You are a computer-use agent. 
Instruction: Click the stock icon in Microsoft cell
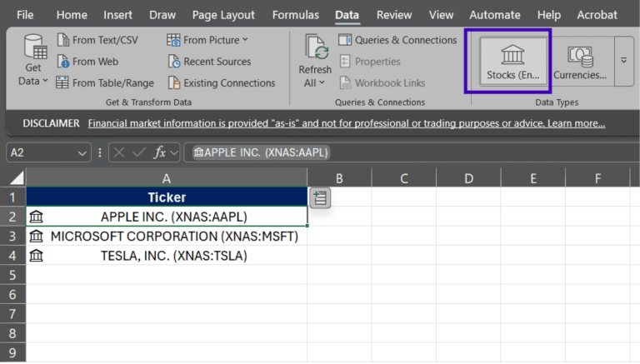pyautogui.click(x=37, y=236)
